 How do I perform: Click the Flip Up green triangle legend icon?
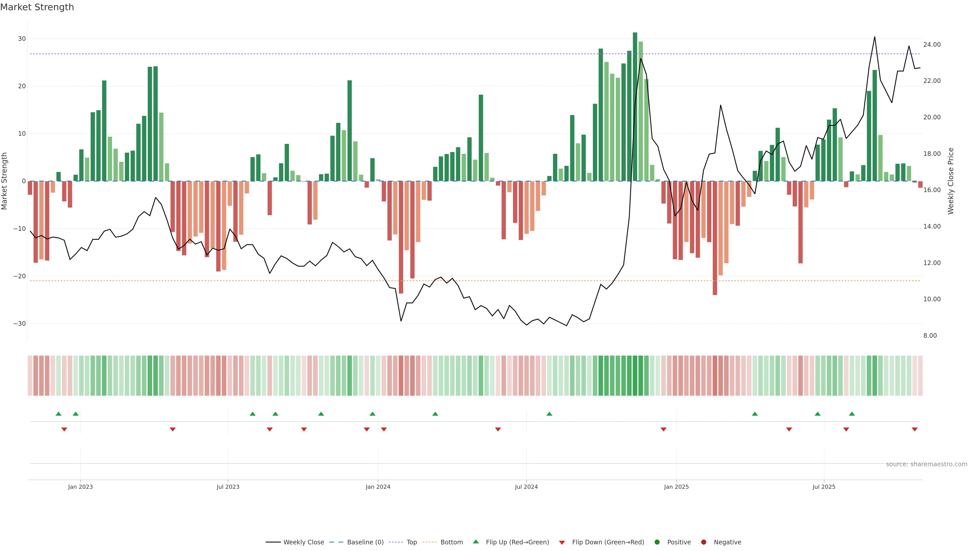coord(475,542)
